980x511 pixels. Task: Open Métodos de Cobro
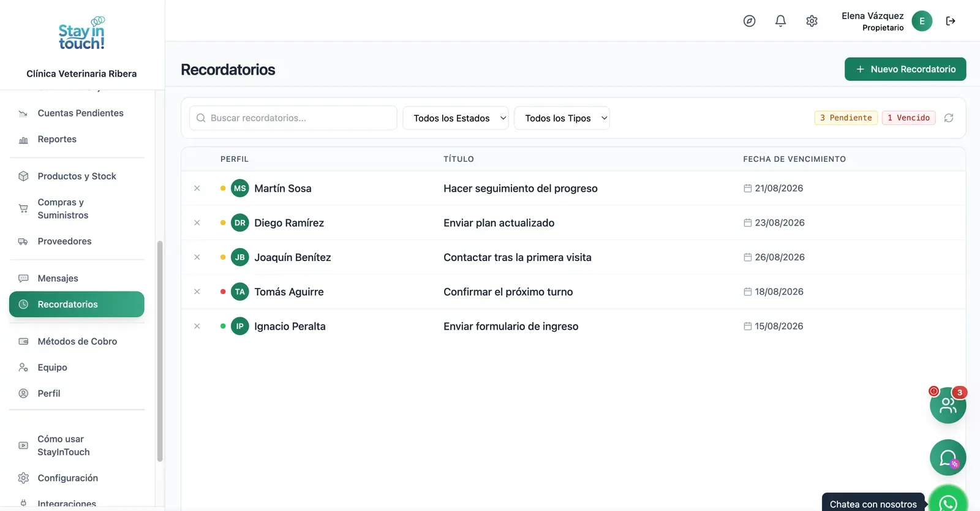(77, 341)
